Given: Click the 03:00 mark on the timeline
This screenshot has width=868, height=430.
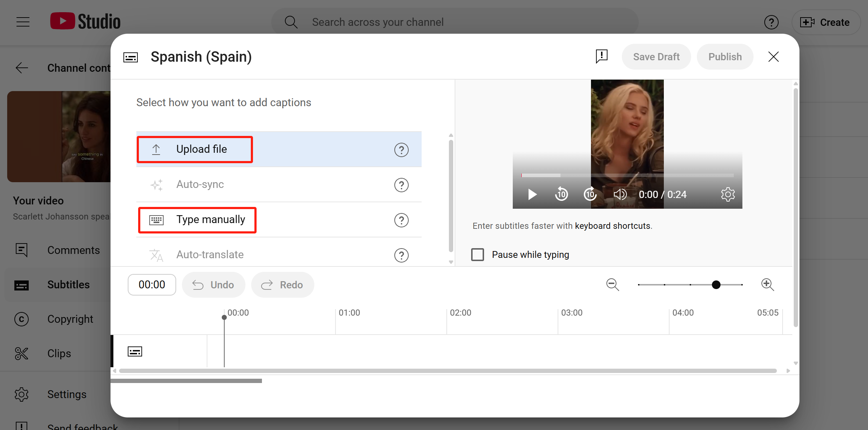Looking at the screenshot, I should tap(572, 313).
